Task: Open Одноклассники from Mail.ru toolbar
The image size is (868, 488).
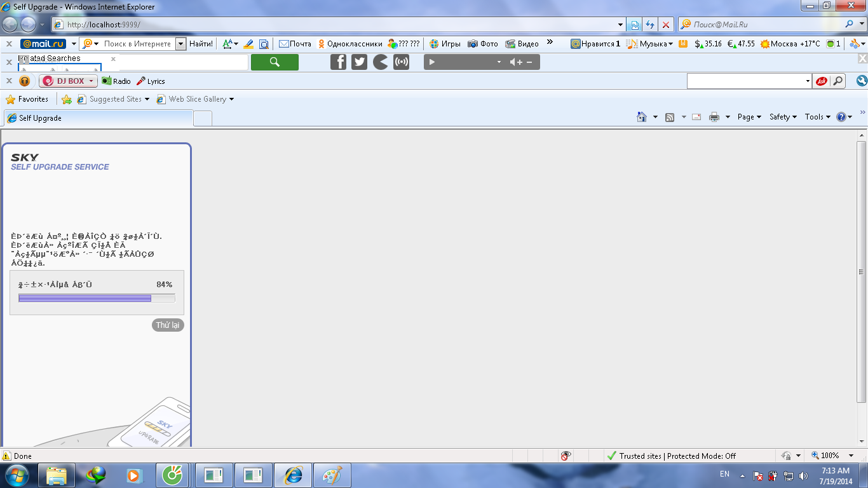Action: click(350, 44)
